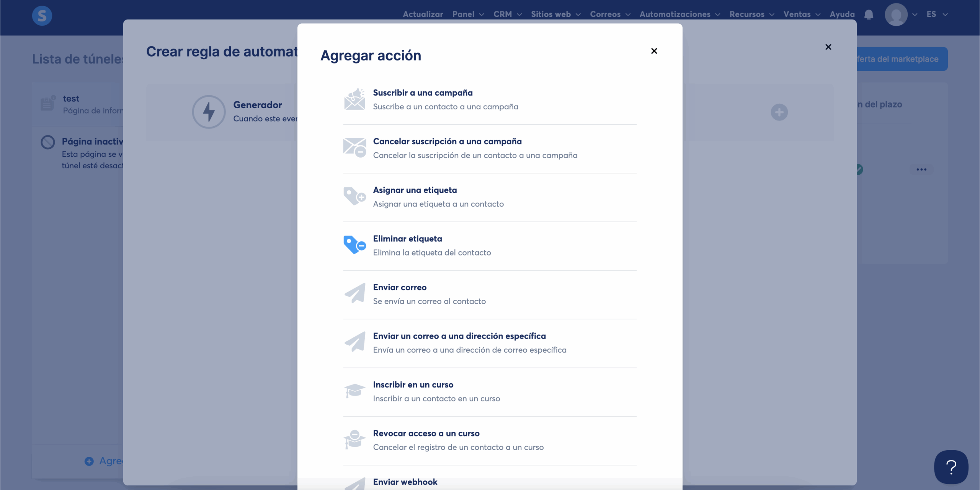The image size is (980, 490).
Task: Open the notifications bell
Action: point(869,15)
